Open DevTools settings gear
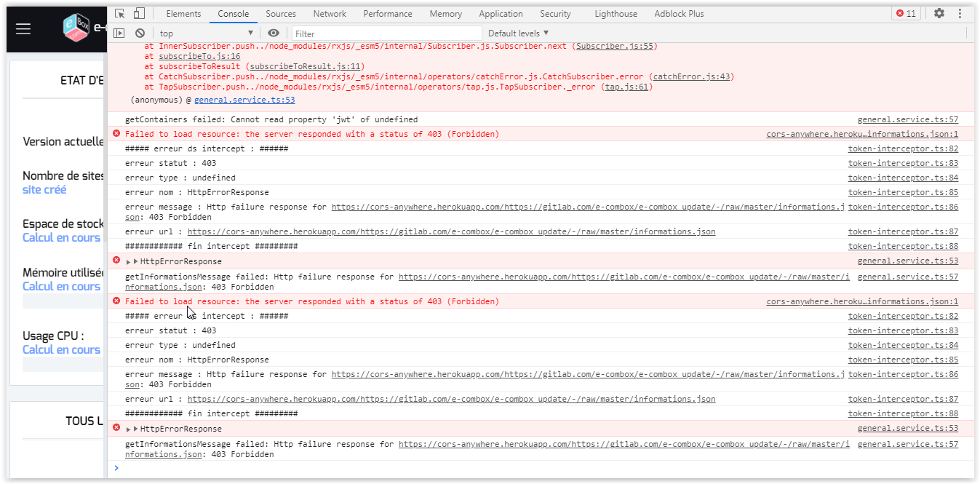This screenshot has width=980, height=484. coord(939,13)
